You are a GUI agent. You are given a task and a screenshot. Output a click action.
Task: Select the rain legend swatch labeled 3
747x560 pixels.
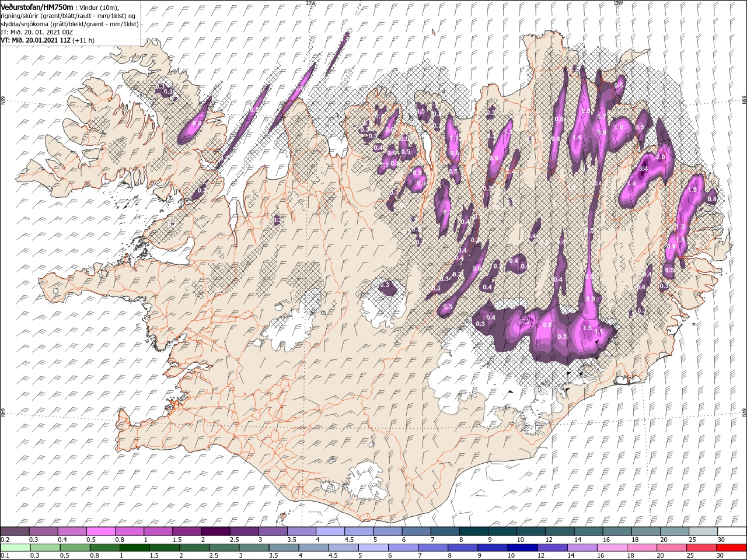pos(253,548)
